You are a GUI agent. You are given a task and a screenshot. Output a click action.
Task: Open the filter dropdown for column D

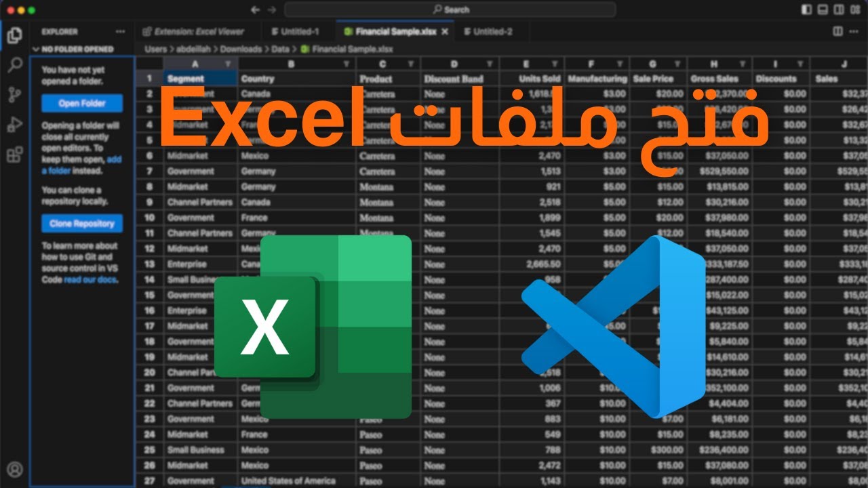(490, 63)
